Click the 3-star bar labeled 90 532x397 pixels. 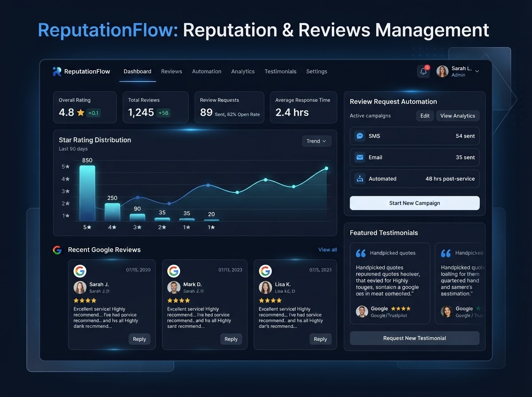[x=137, y=218]
